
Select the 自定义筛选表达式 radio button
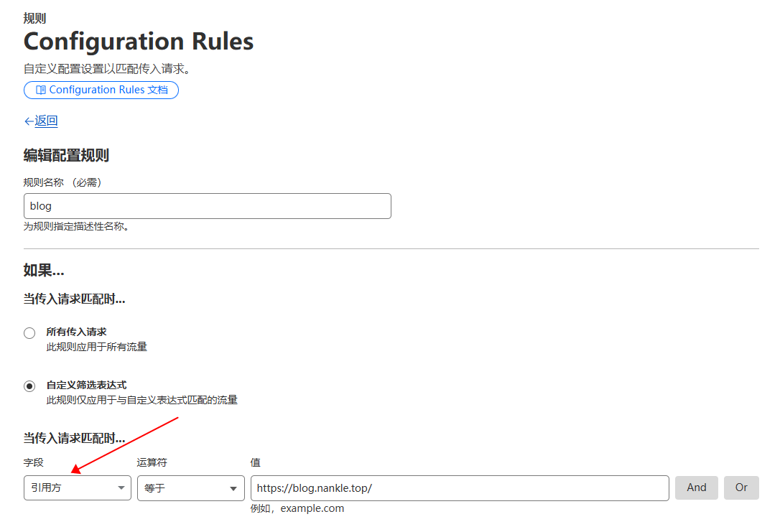(x=29, y=386)
